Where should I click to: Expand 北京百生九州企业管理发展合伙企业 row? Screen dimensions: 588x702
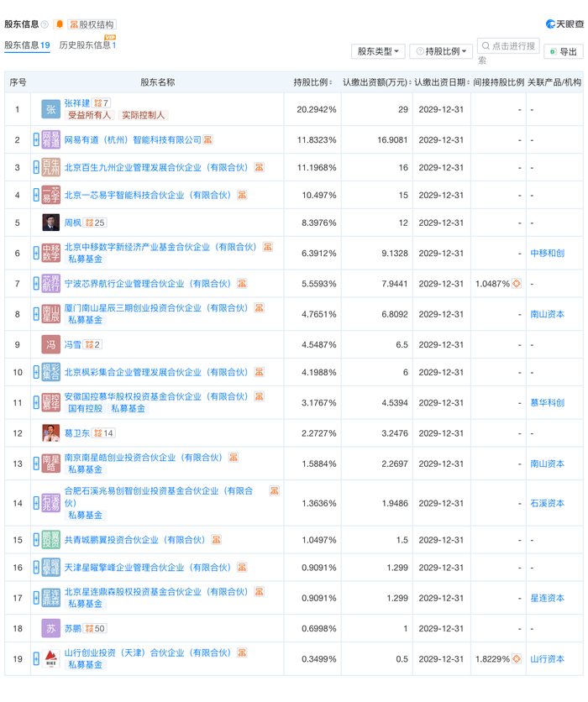[36, 167]
